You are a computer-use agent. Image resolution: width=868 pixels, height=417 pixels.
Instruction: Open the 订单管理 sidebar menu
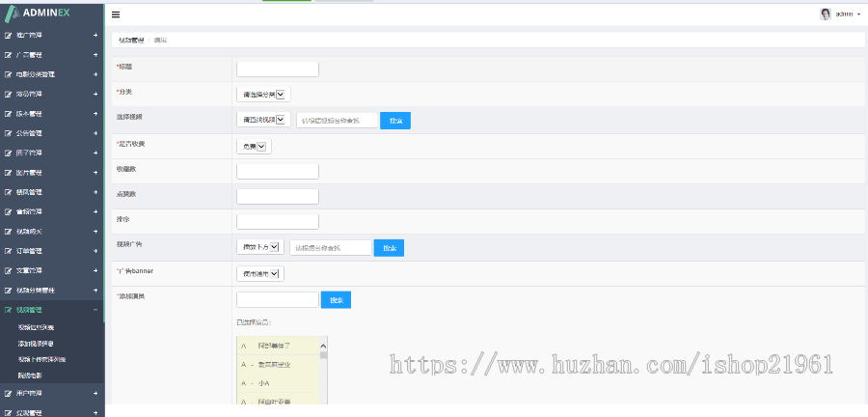click(x=52, y=251)
